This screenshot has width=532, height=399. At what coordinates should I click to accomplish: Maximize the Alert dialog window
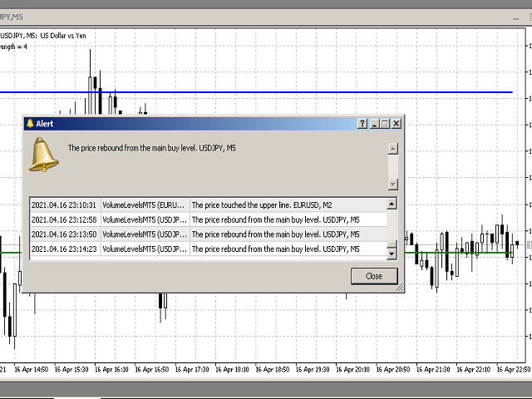click(385, 124)
